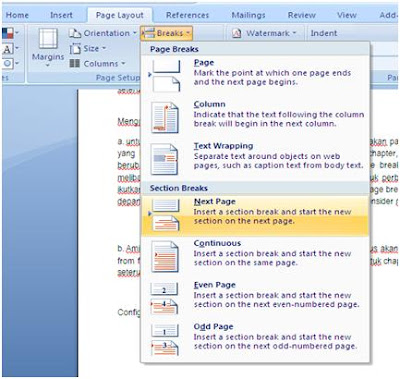Click the theme Colors swatch icon
Screen dimensions: 400x379
[8, 33]
